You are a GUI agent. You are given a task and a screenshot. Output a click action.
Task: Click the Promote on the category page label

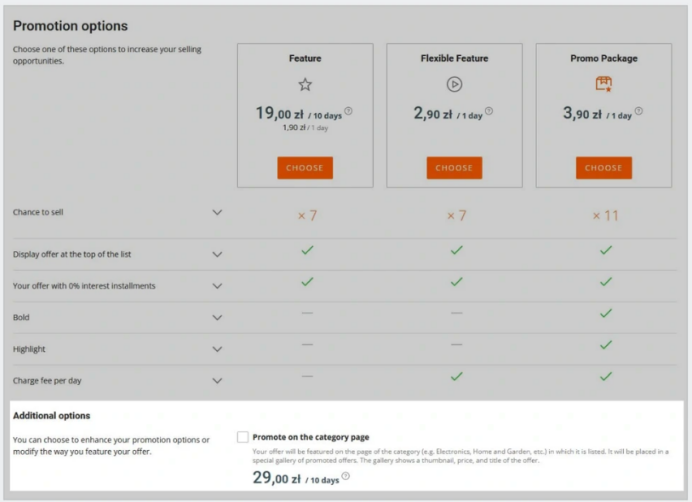(x=311, y=437)
